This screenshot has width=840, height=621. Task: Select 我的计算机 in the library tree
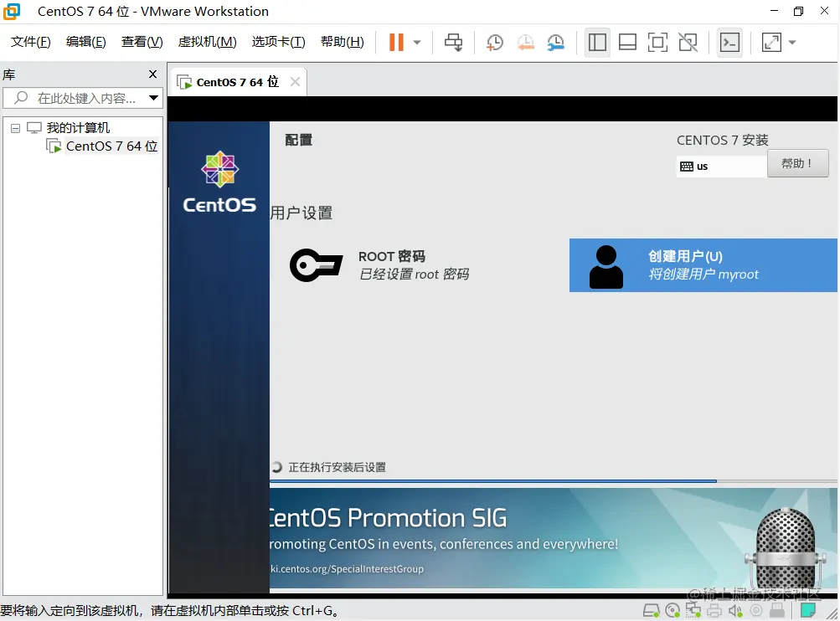[x=78, y=127]
